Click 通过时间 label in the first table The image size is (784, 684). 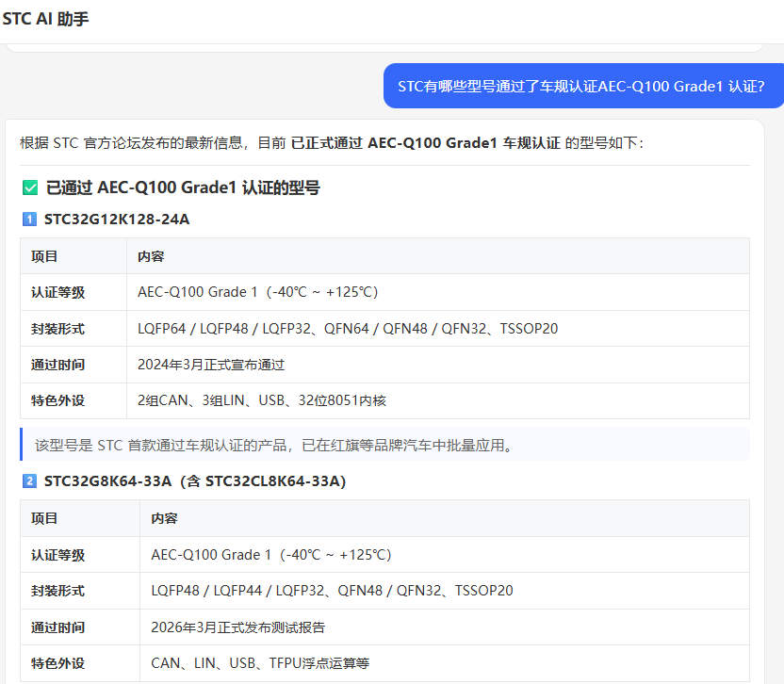58,365
